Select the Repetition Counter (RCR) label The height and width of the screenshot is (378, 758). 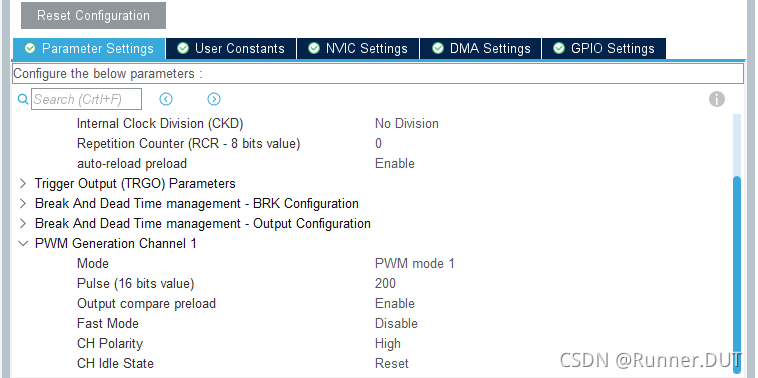[x=189, y=144]
